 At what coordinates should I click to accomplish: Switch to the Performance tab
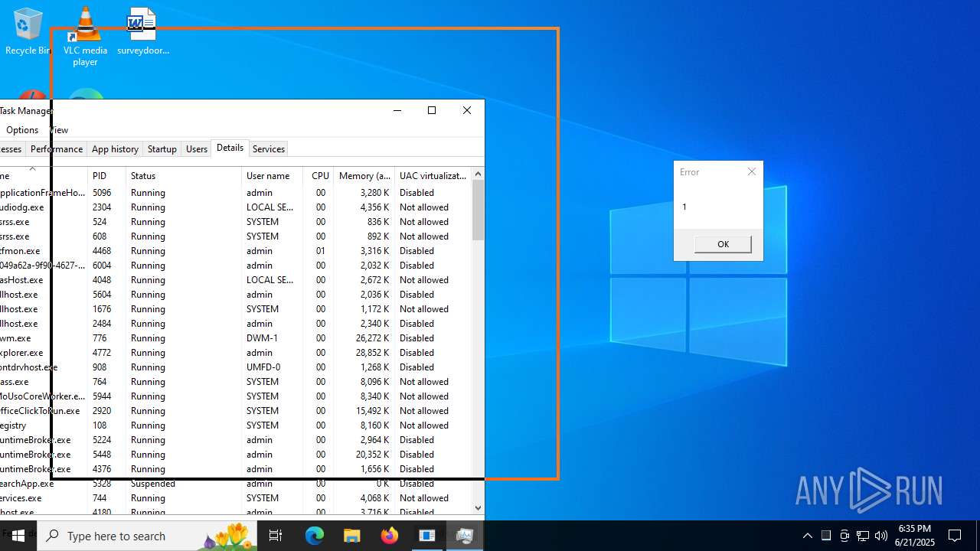pyautogui.click(x=57, y=149)
